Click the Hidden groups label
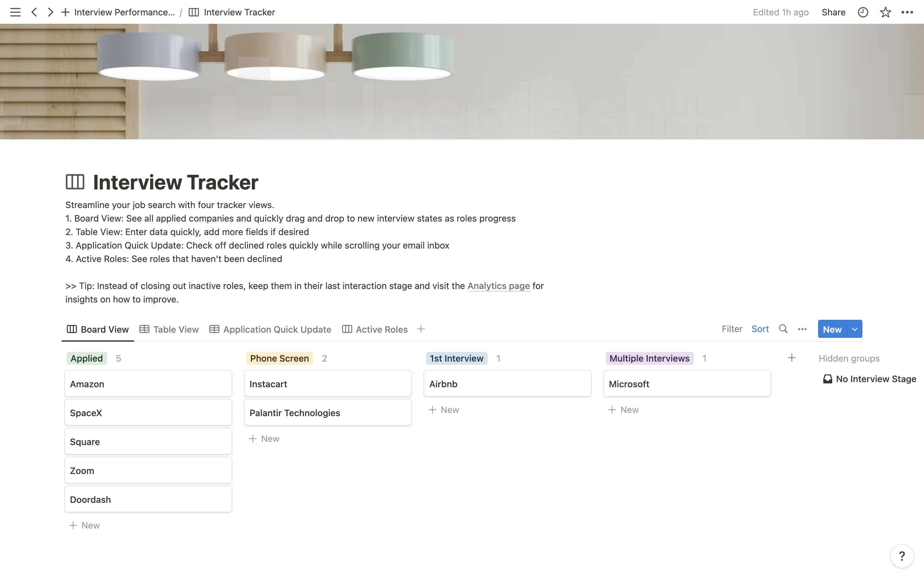This screenshot has height=578, width=924. tap(849, 358)
